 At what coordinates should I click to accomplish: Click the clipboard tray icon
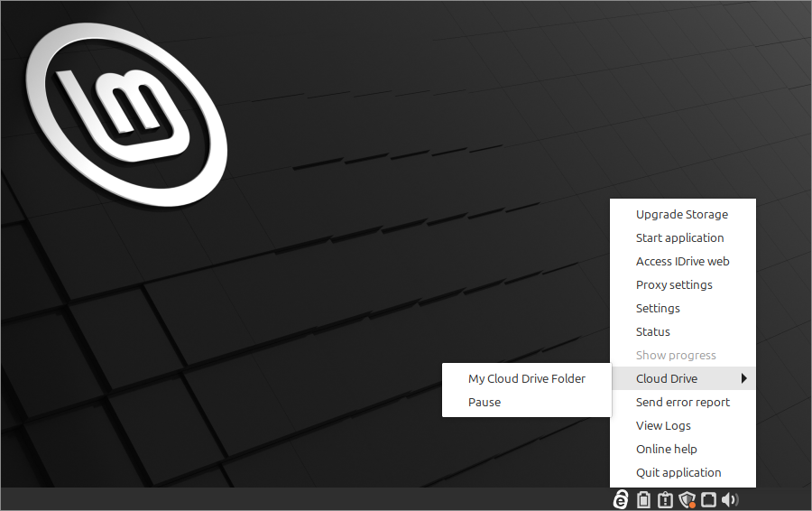click(643, 499)
